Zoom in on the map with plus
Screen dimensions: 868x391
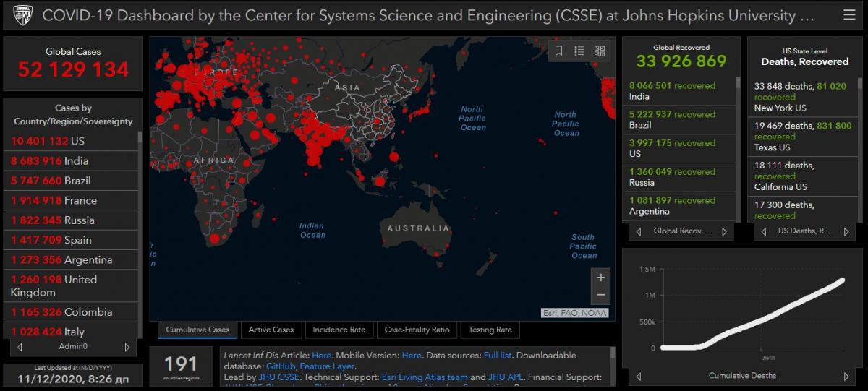pos(600,278)
